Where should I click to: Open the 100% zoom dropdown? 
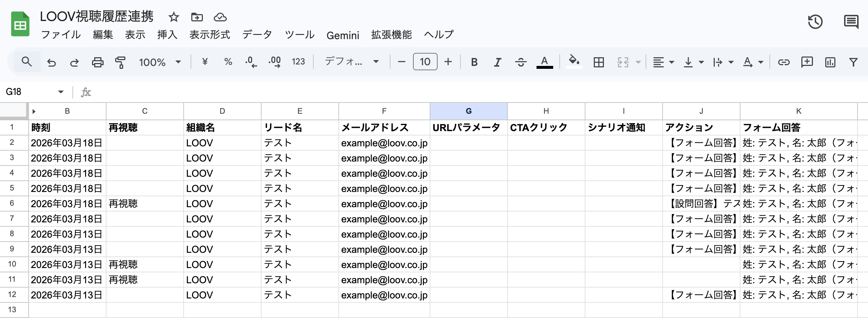click(160, 62)
